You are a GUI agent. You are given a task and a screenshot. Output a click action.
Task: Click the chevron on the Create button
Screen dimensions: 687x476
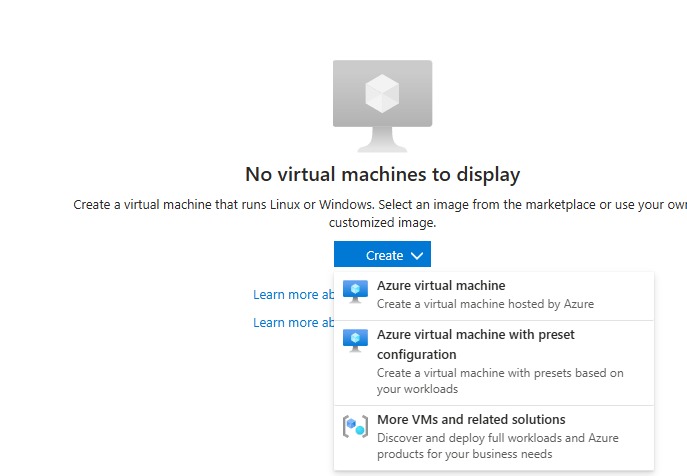tap(417, 256)
